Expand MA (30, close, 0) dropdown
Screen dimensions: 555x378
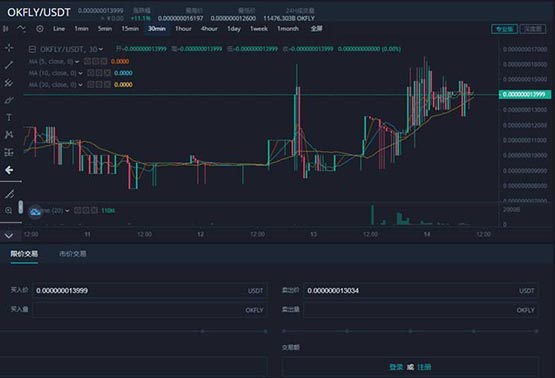click(x=80, y=85)
